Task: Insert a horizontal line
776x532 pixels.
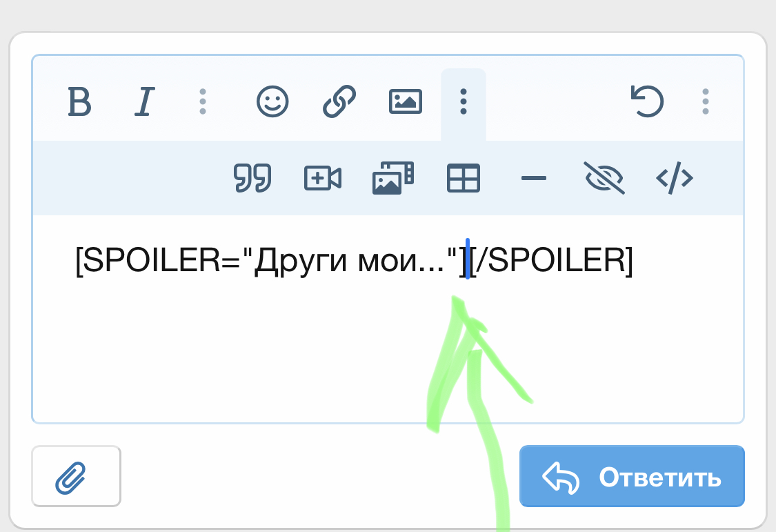Action: pos(534,179)
